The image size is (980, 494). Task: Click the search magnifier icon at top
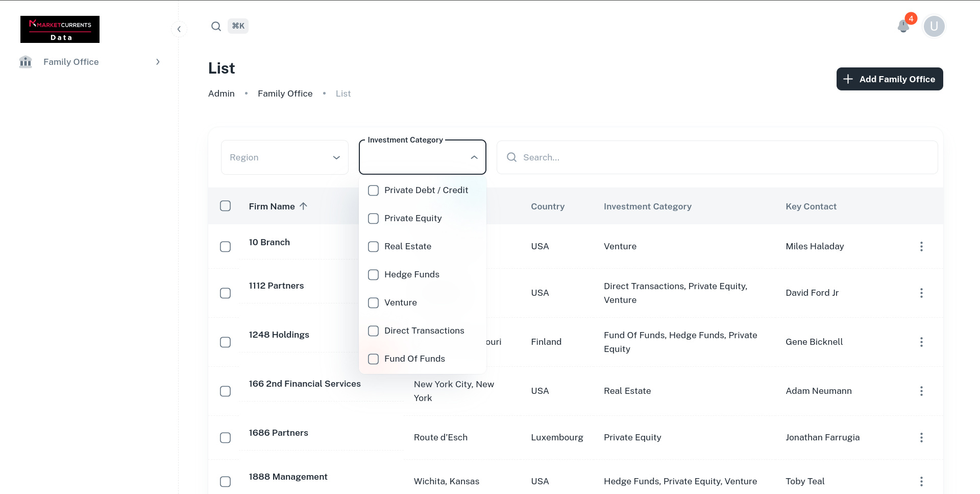tap(216, 26)
